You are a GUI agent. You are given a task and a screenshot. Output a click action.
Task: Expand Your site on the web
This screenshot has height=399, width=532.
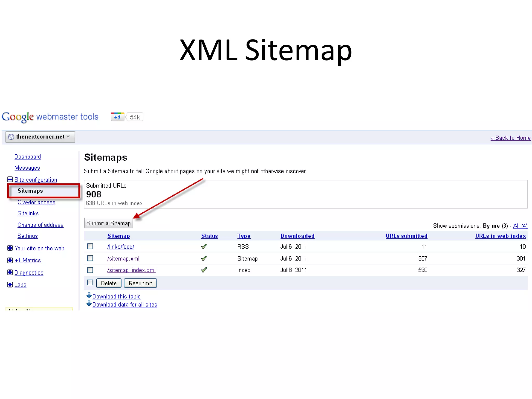click(x=10, y=248)
